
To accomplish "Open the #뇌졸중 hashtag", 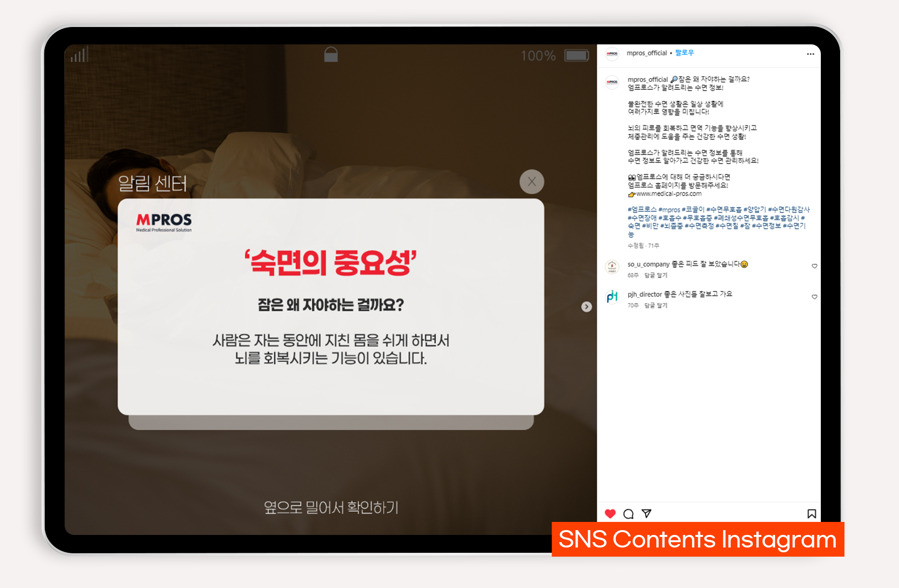I will click(x=671, y=226).
